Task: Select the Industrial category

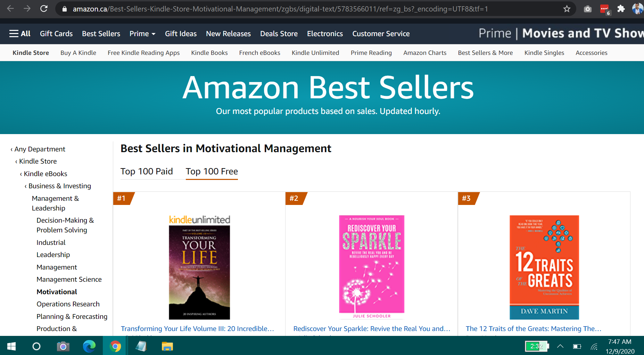Action: tap(51, 242)
